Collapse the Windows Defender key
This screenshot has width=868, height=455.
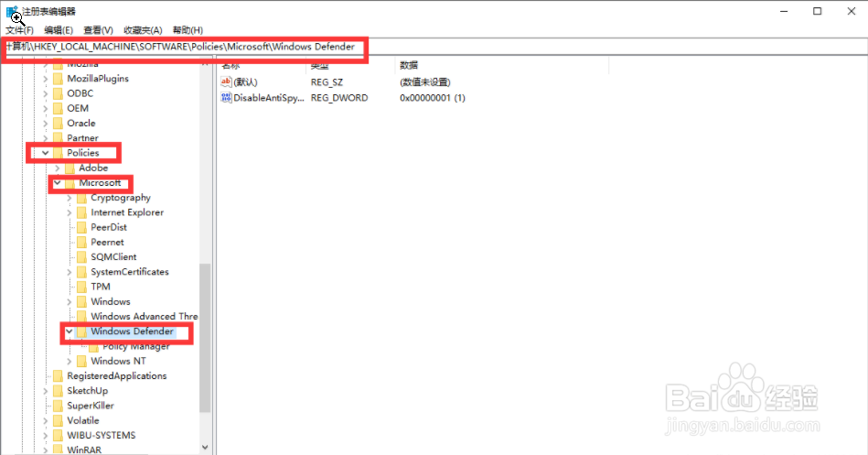(x=70, y=331)
